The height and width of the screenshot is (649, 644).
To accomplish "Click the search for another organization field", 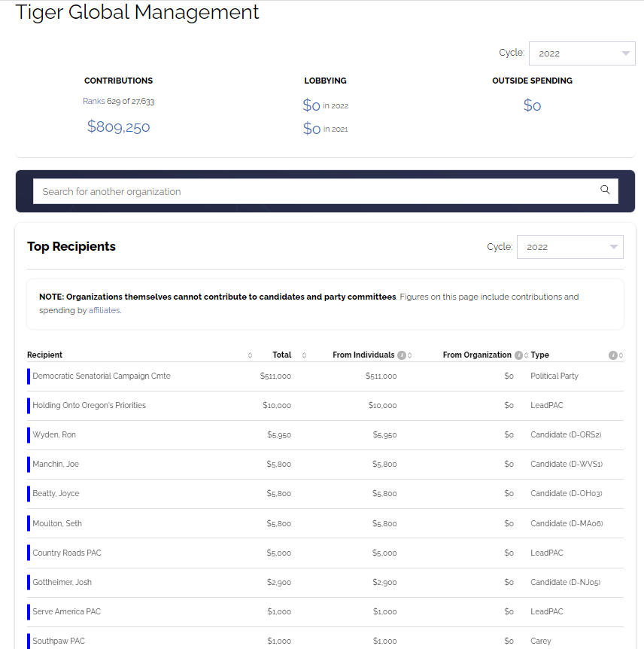I will pos(316,191).
